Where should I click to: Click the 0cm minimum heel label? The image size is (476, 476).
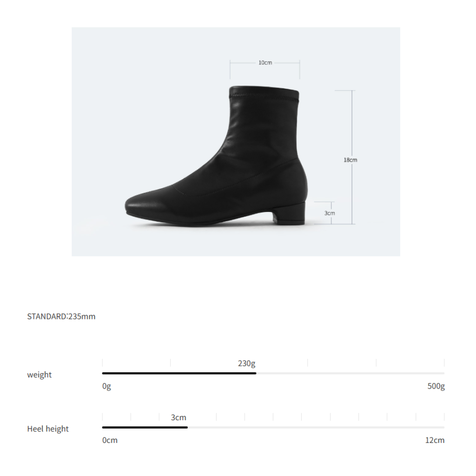(110, 440)
